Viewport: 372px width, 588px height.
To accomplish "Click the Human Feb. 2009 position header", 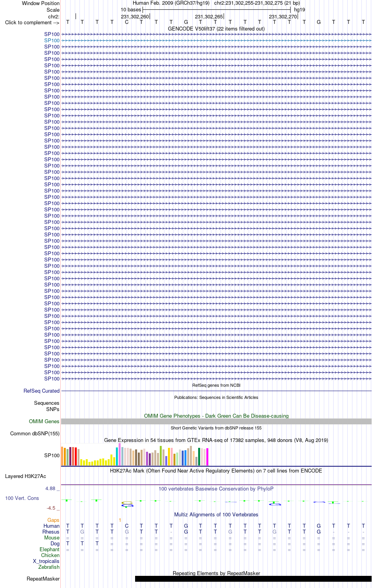I will [216, 3].
